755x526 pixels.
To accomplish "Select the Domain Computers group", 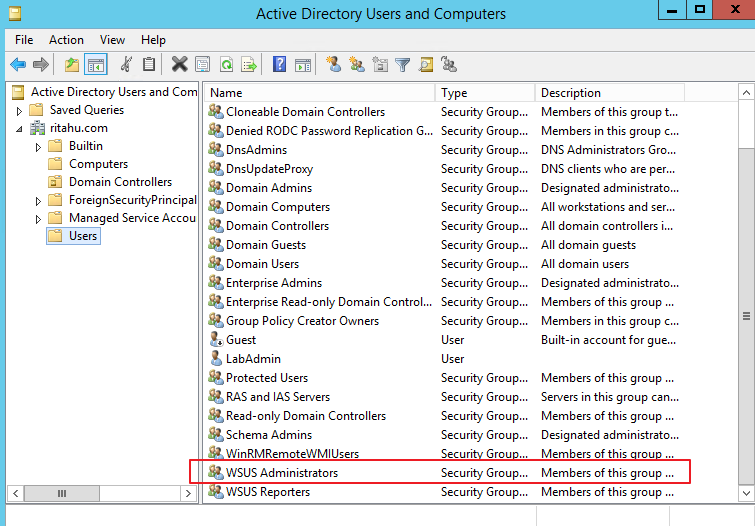I will pos(278,207).
